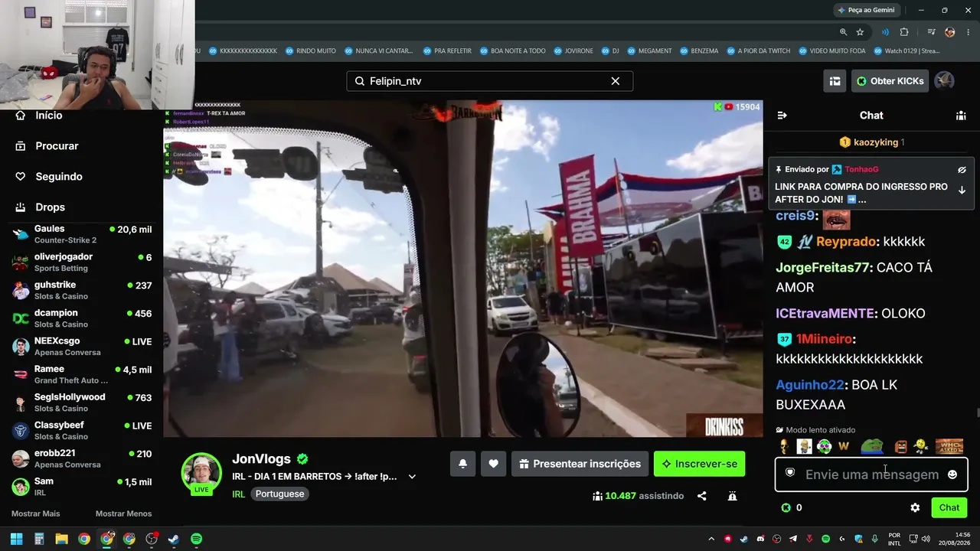Open the Ramee channel
Screen dimensions: 980x551
tap(82, 374)
